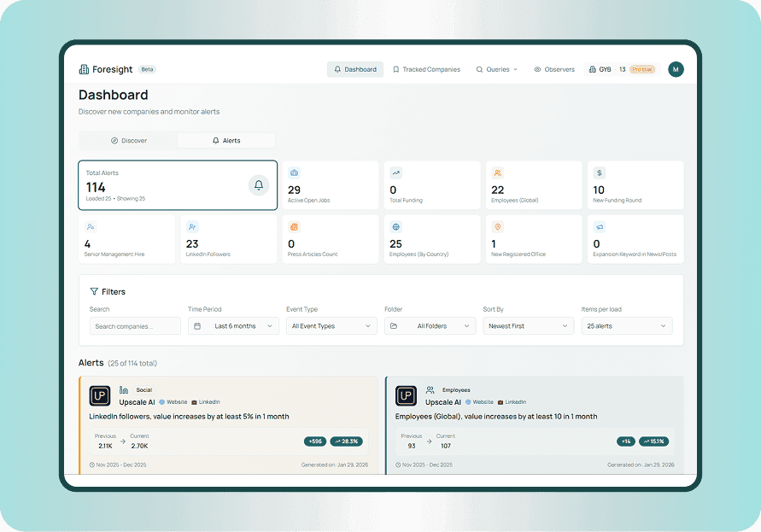Open the Time Period dropdown
Screen dimensions: 761x532
(233, 326)
